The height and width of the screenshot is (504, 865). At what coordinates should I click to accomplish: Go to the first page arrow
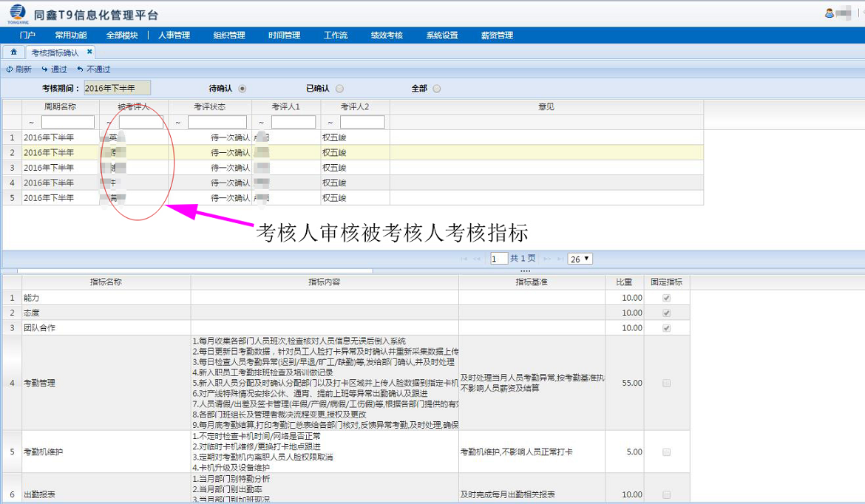[464, 259]
